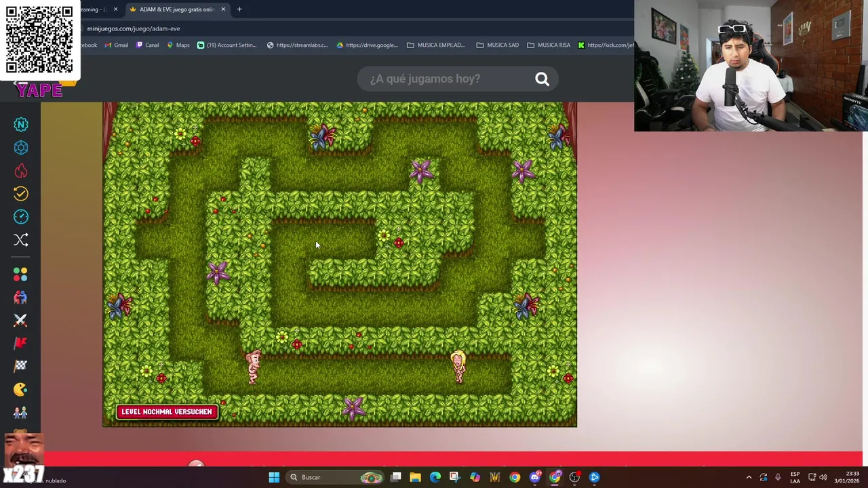Switch to the ADAM & EVE browser tab
The image size is (868, 488).
(x=176, y=9)
